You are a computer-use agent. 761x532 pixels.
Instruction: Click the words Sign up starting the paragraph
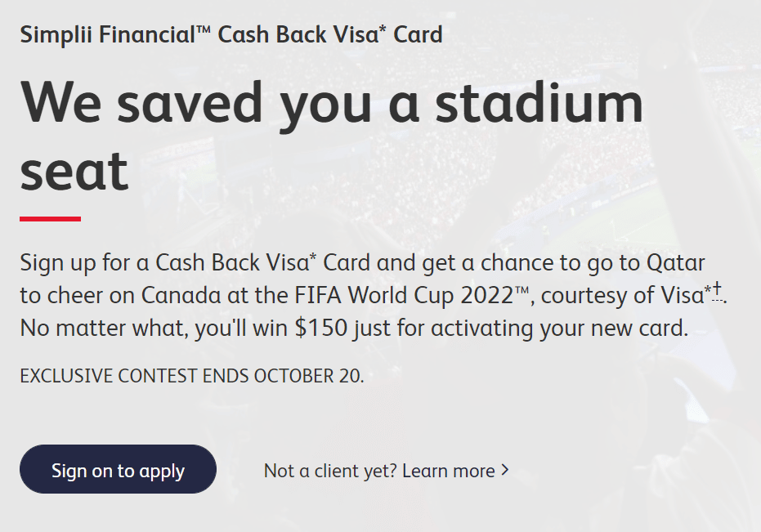(53, 263)
